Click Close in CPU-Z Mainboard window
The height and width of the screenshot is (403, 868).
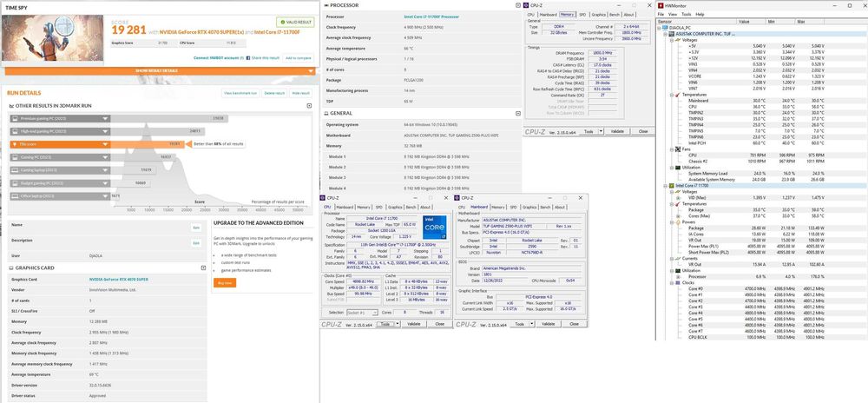[x=574, y=324]
